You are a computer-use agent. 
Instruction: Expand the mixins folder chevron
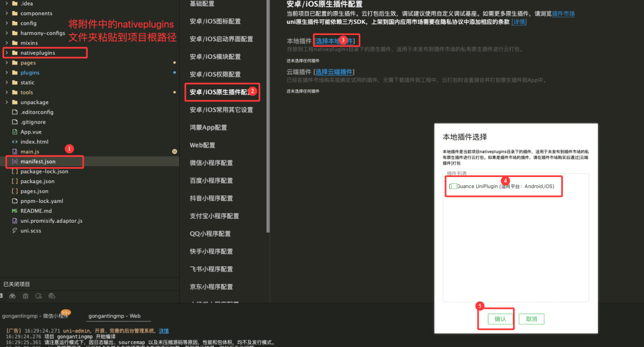[x=6, y=43]
